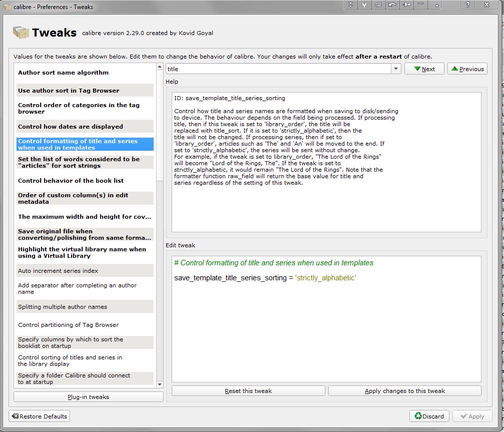Select Order of custom column(s) in edit metadata

pyautogui.click(x=85, y=198)
